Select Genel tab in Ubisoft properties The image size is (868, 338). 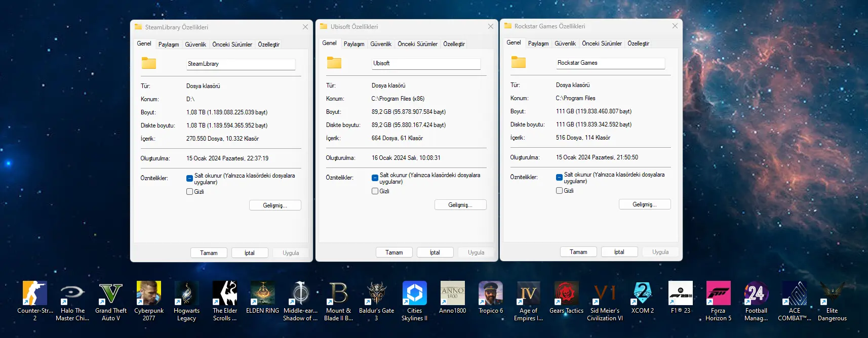(x=329, y=43)
